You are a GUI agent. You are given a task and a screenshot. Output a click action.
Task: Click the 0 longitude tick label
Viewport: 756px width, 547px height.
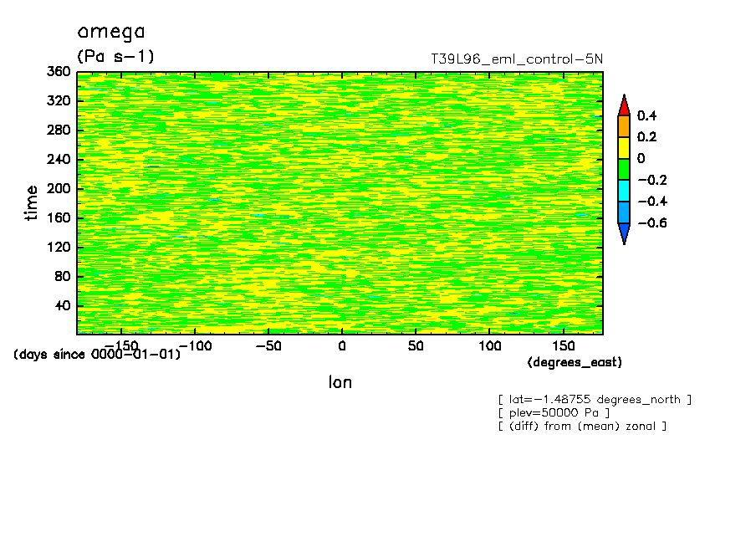tap(342, 346)
